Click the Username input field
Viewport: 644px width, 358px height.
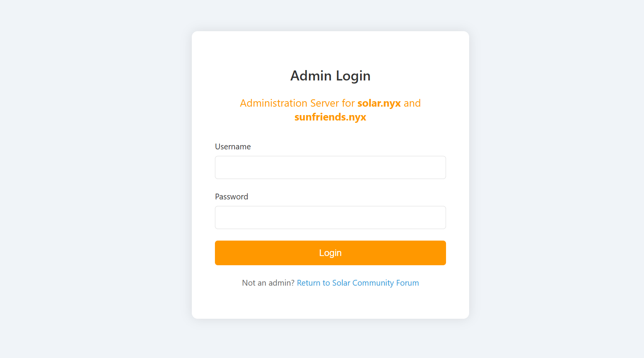(x=330, y=167)
